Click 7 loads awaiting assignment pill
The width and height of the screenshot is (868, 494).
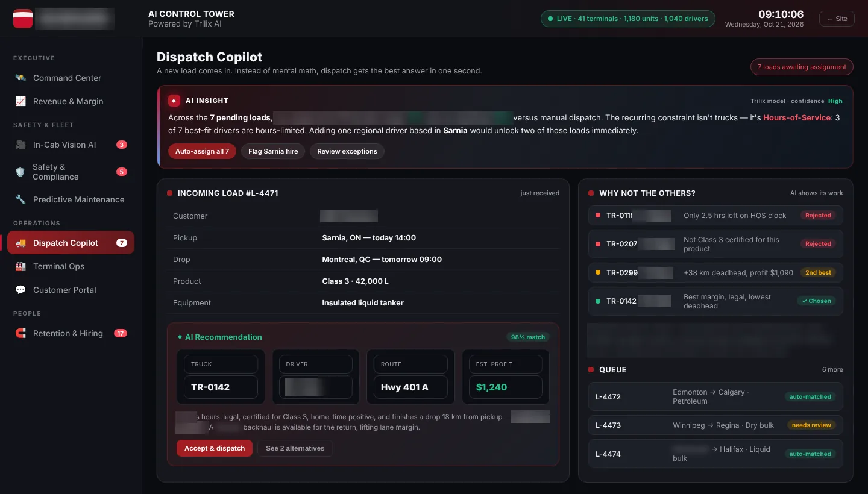tap(802, 67)
